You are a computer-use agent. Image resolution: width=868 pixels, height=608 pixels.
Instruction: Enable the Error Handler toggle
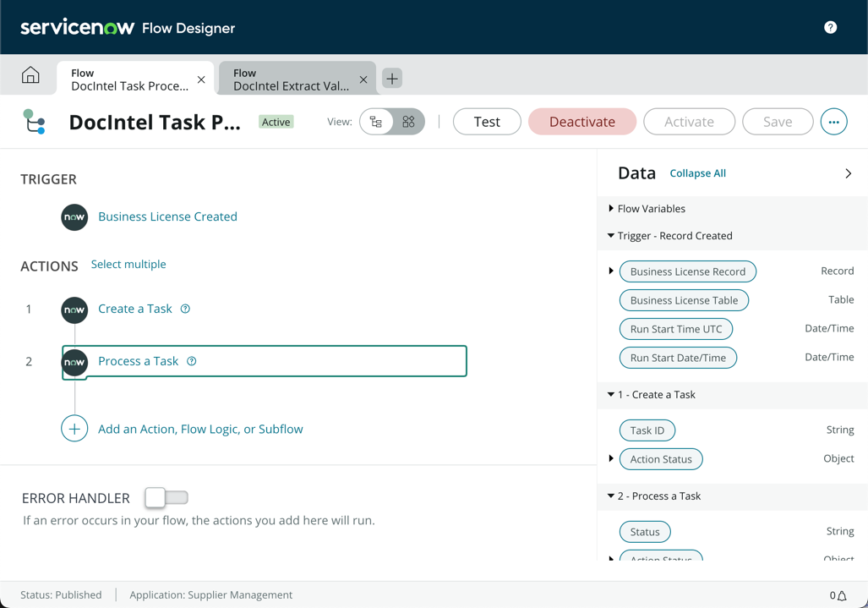tap(167, 498)
